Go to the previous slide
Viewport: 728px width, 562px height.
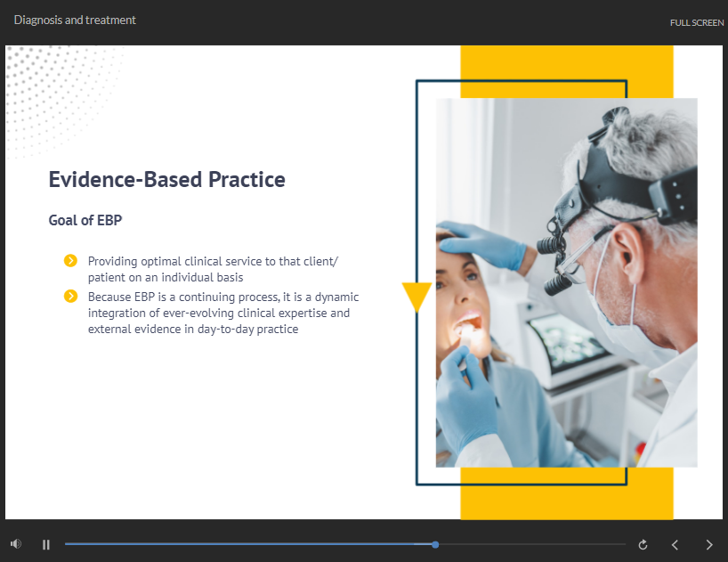(675, 544)
